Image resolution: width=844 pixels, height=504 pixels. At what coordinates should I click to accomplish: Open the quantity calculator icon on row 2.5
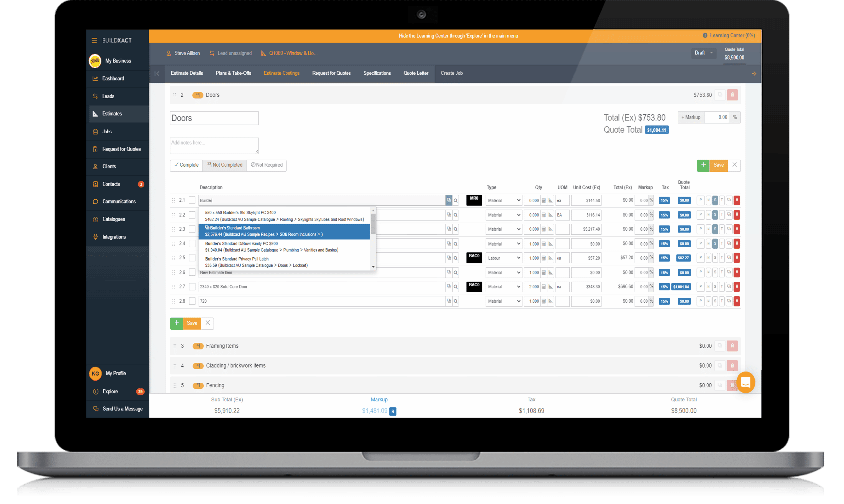pos(543,258)
